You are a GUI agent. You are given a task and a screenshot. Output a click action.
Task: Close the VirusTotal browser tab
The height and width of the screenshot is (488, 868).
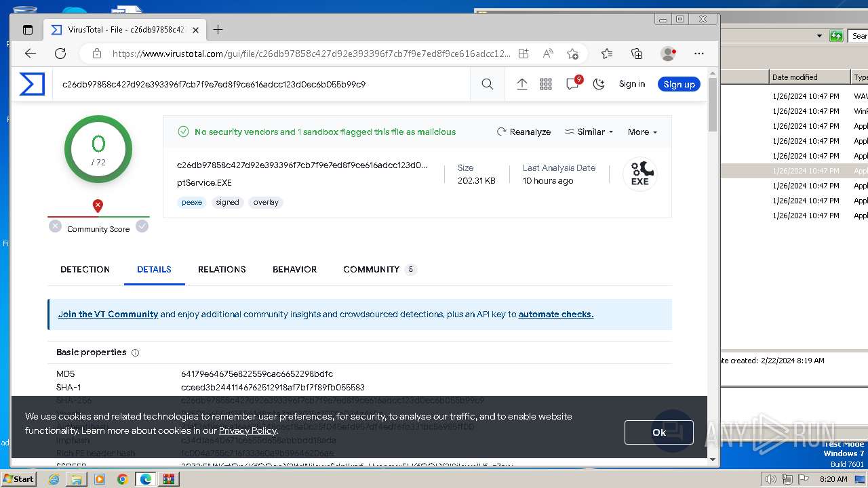(195, 30)
